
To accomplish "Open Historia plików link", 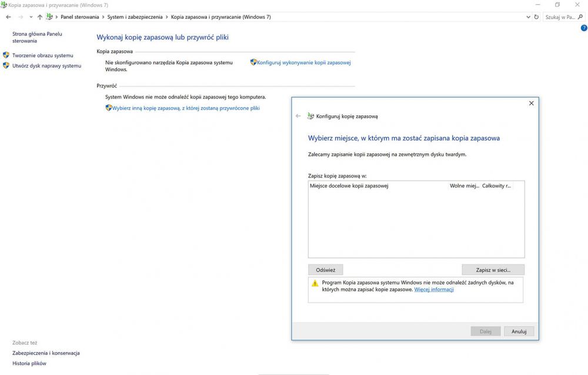I will coord(29,363).
